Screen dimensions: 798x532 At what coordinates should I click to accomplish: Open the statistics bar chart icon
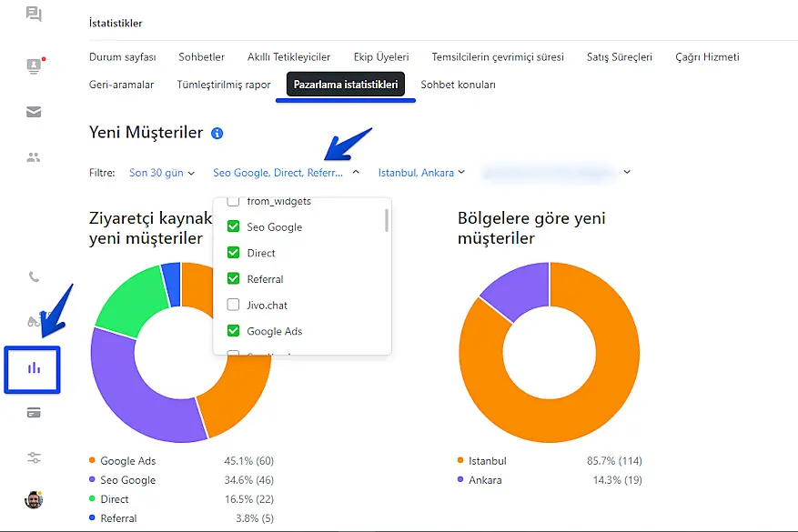tap(34, 368)
